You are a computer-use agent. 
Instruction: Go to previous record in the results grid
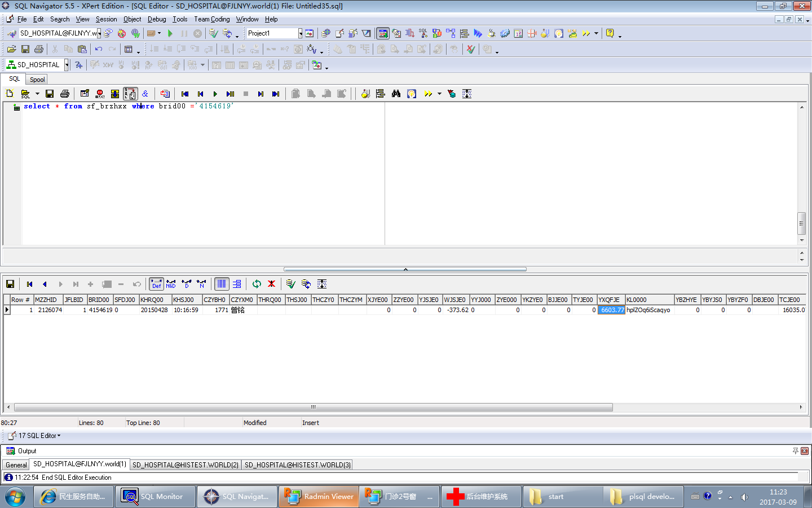pos(45,284)
